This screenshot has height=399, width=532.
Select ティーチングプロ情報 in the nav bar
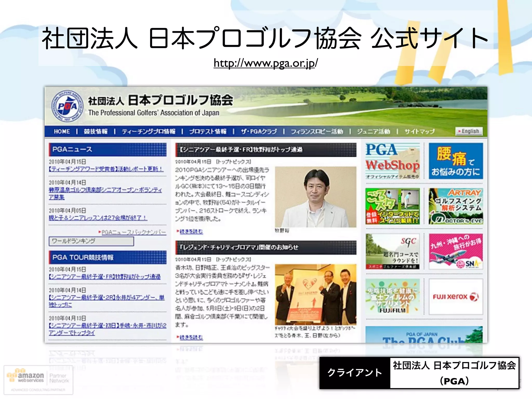click(x=149, y=131)
